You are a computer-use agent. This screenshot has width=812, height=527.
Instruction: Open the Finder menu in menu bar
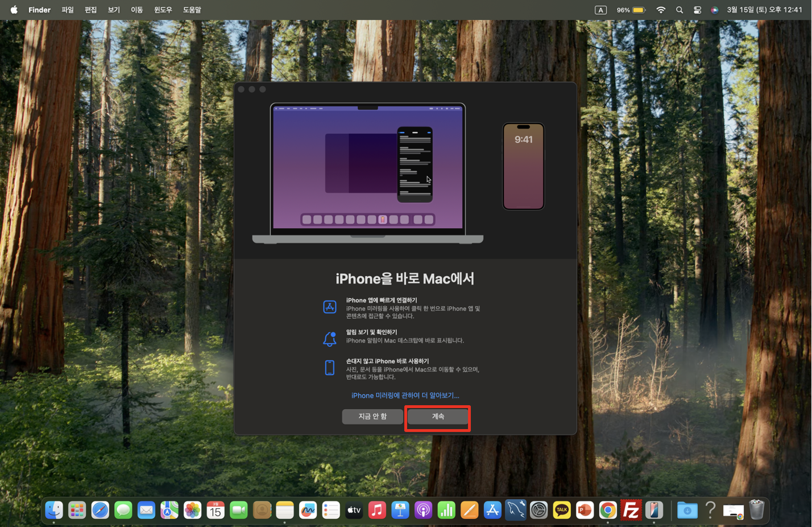pos(40,10)
